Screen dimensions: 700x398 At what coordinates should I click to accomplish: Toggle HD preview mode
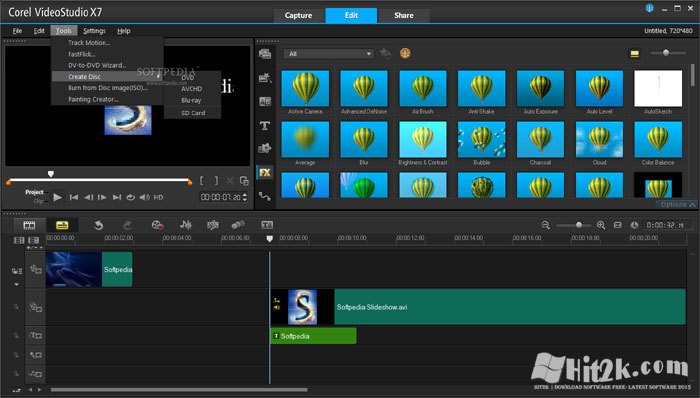(x=158, y=197)
